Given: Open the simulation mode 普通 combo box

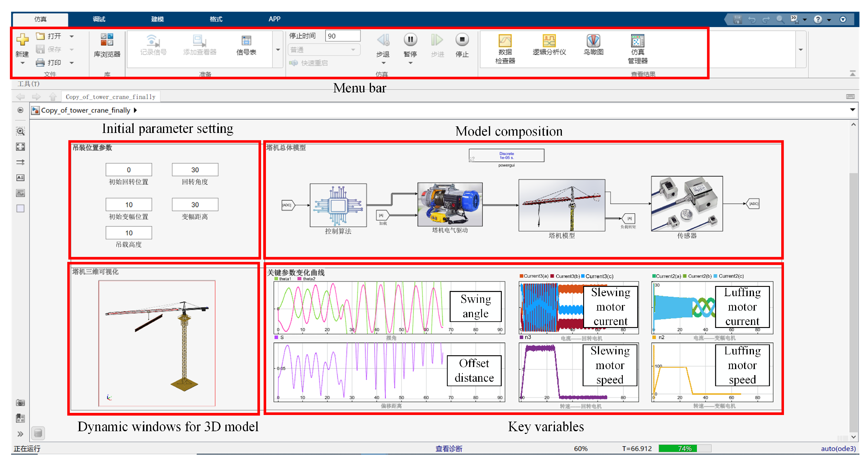Looking at the screenshot, I should click(324, 50).
